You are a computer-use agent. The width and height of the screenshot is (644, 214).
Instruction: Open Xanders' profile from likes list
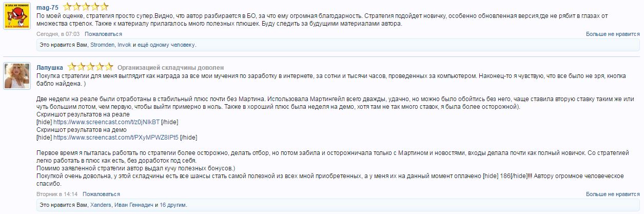102,205
